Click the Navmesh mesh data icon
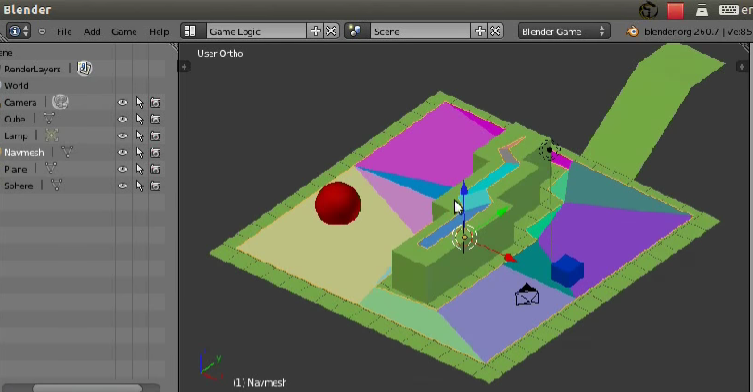Viewport: 753px width, 392px height. click(x=67, y=152)
